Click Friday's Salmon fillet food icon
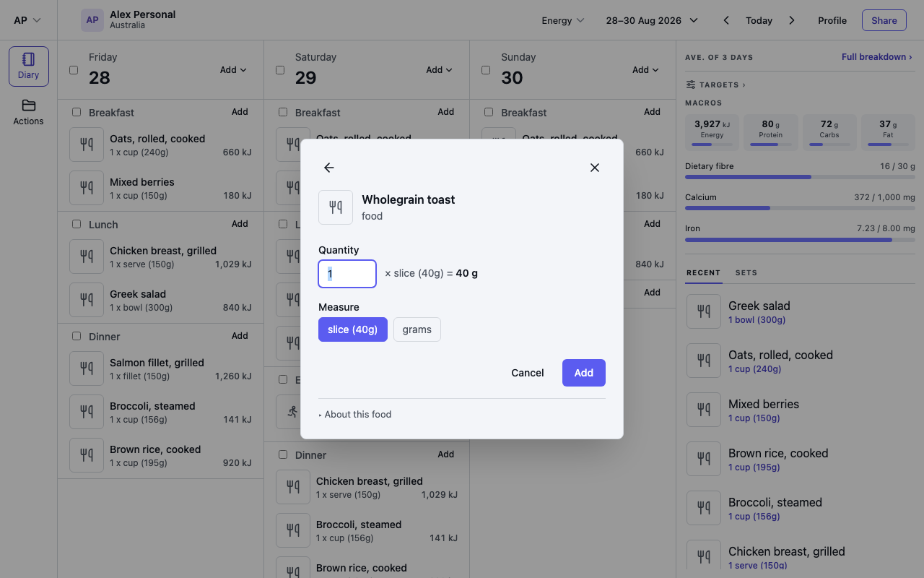The width and height of the screenshot is (924, 578). (87, 368)
